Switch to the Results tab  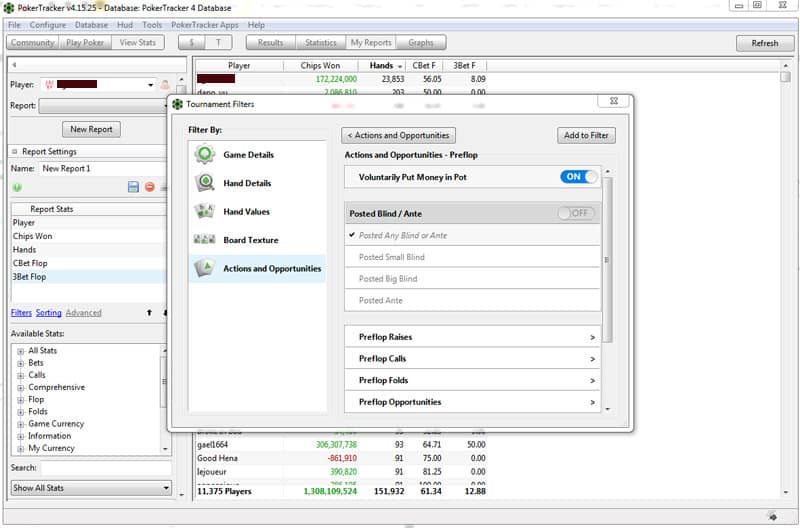(x=270, y=42)
